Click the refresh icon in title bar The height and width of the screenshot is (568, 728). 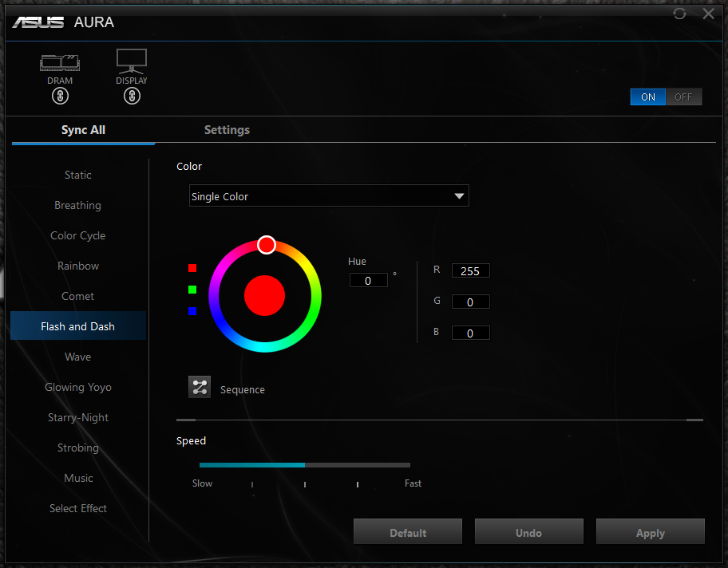pyautogui.click(x=679, y=14)
